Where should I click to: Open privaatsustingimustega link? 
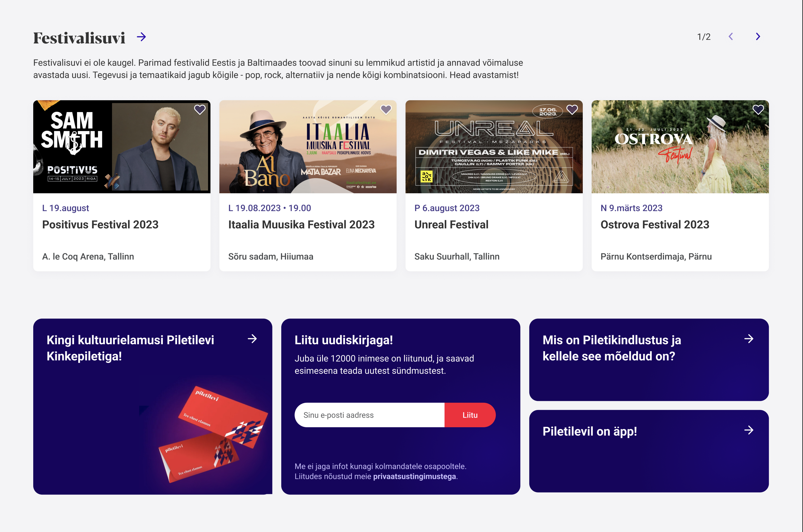[414, 476]
